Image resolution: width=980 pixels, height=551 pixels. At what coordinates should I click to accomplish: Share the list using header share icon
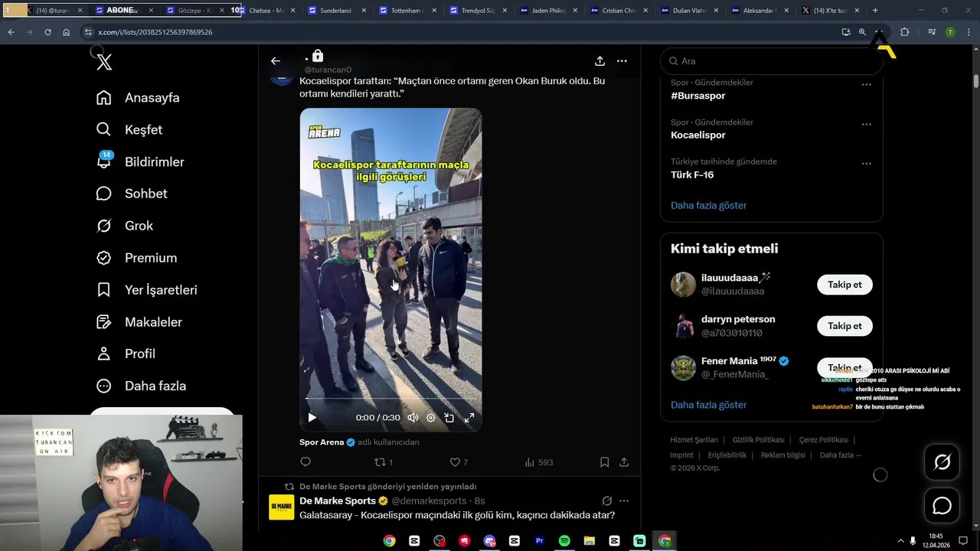pyautogui.click(x=599, y=61)
